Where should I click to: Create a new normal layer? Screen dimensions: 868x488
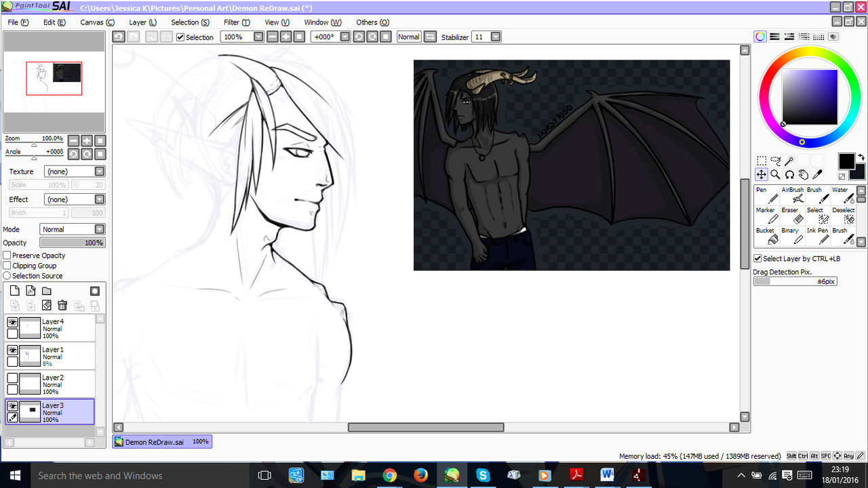pos(14,291)
